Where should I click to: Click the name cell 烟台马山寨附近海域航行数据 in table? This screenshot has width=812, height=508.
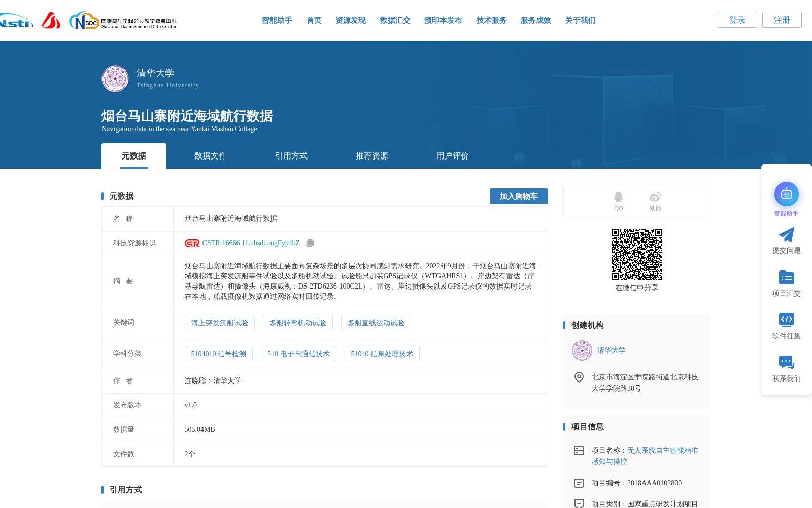(x=230, y=219)
